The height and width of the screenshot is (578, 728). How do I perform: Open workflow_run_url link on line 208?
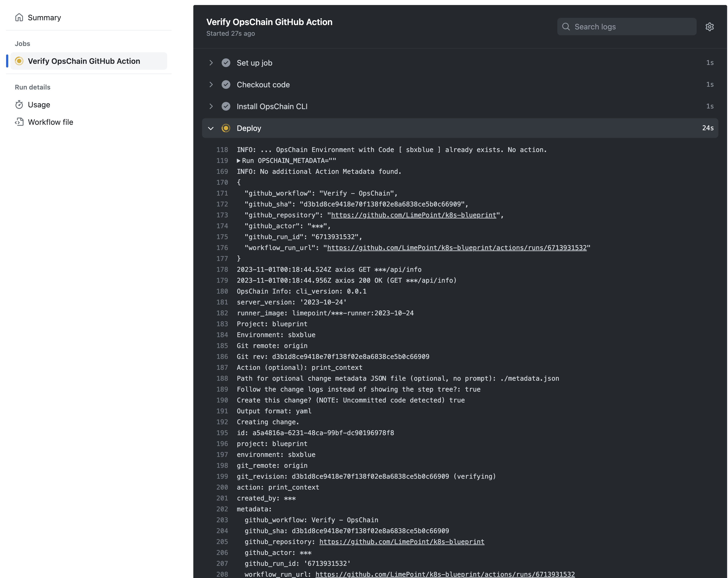pyautogui.click(x=445, y=574)
